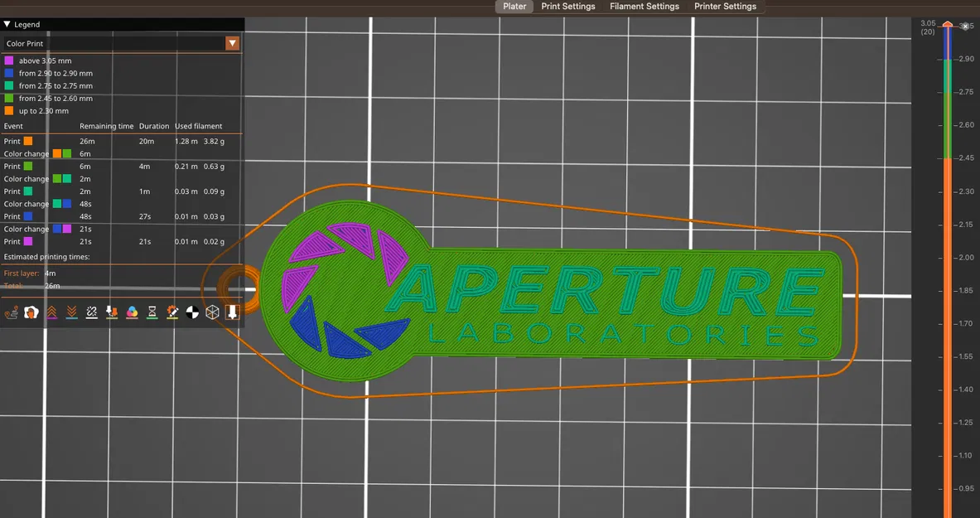
Task: Toggle Shells wireframe cube icon
Action: point(213,312)
